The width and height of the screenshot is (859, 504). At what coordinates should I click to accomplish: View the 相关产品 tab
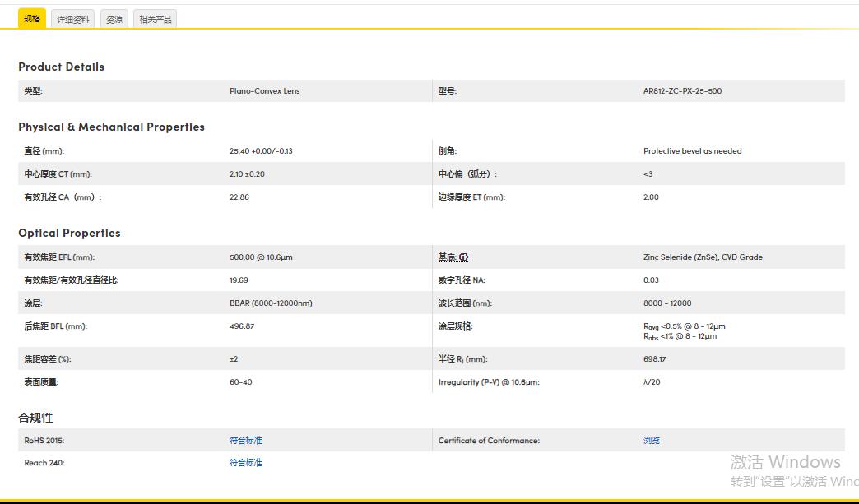pyautogui.click(x=156, y=17)
